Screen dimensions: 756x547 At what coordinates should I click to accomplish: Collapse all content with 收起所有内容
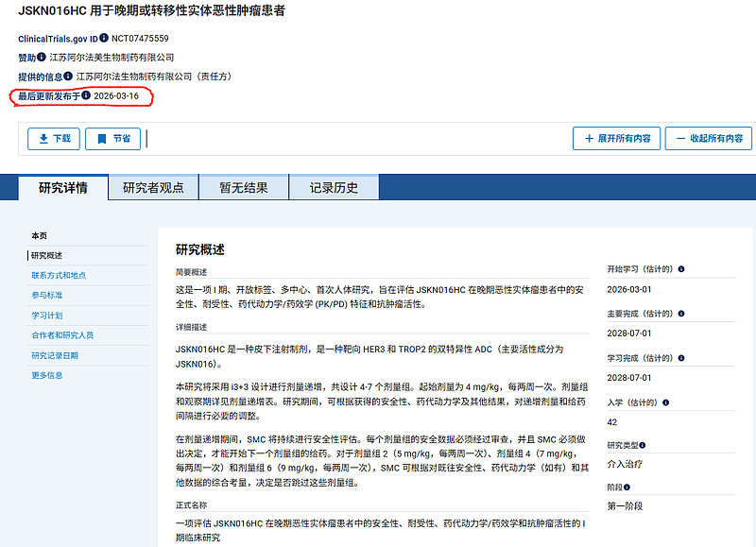pos(708,138)
